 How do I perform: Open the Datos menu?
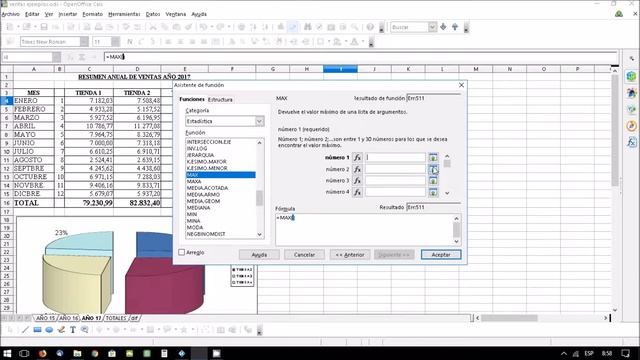[153, 14]
